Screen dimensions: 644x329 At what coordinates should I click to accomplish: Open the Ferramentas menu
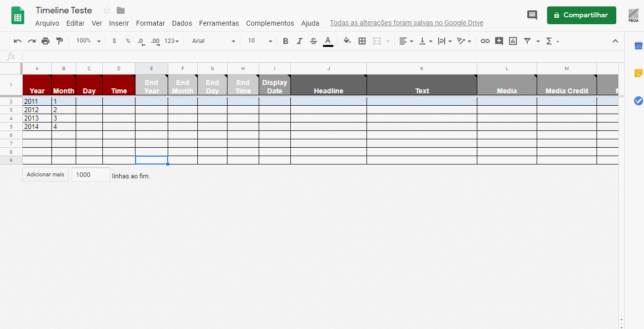point(219,23)
